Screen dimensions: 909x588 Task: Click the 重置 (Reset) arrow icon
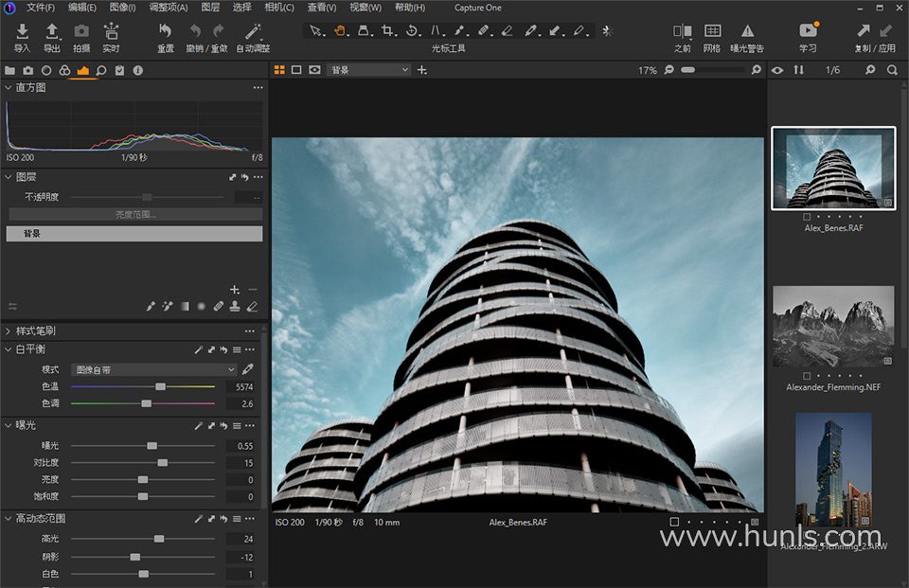point(165,30)
